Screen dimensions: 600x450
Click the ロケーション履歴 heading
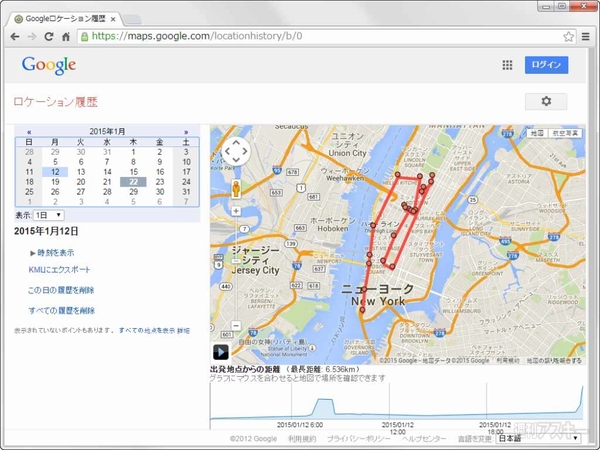[55, 102]
